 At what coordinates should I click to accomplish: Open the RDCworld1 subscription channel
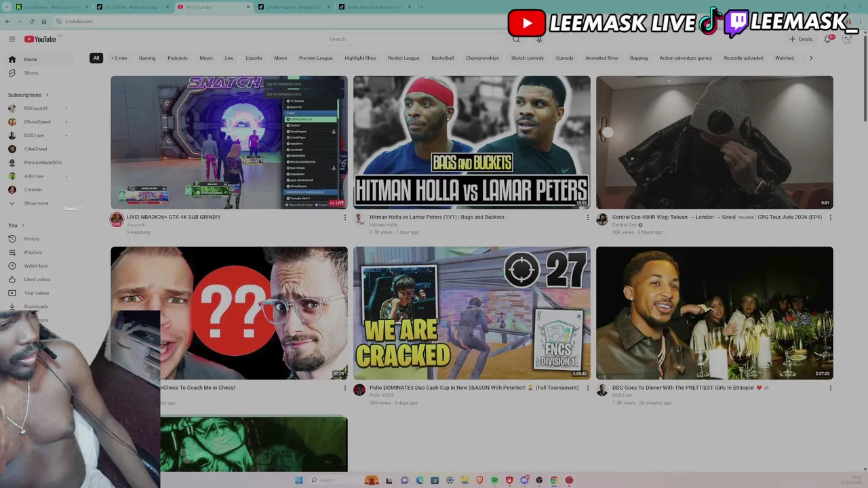coord(35,108)
